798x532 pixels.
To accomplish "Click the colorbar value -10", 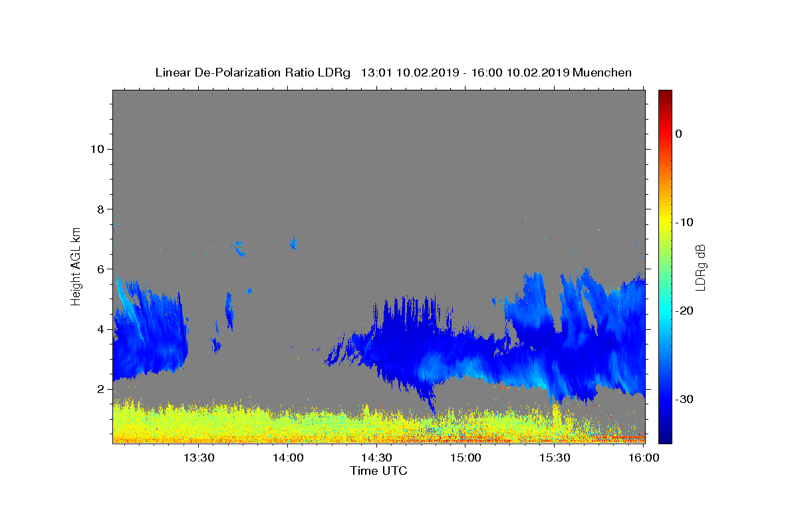I will click(x=685, y=222).
